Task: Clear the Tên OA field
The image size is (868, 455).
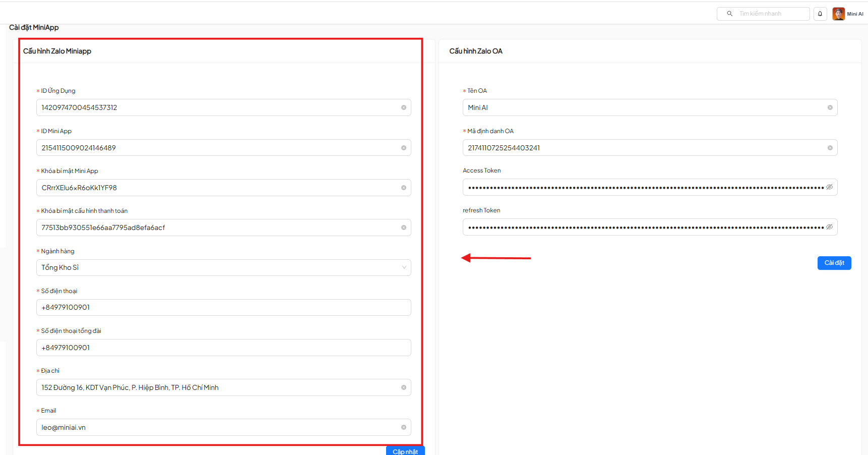Action: pos(830,107)
